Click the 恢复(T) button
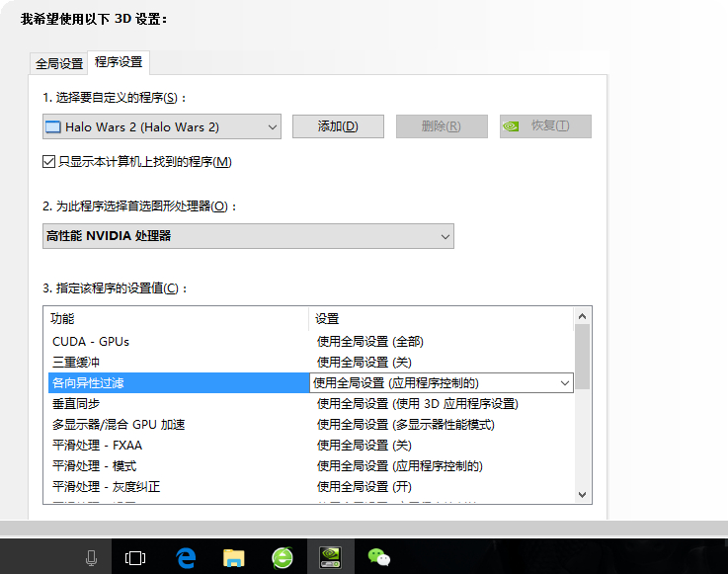The width and height of the screenshot is (728, 574). point(545,126)
